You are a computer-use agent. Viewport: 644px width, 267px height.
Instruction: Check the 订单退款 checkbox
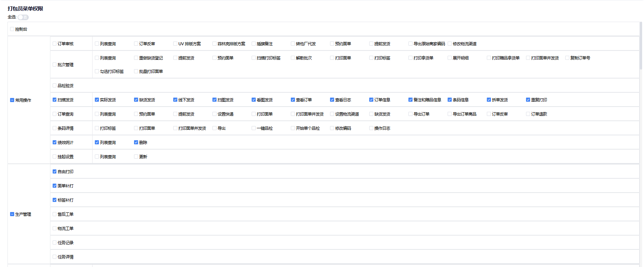pos(528,114)
